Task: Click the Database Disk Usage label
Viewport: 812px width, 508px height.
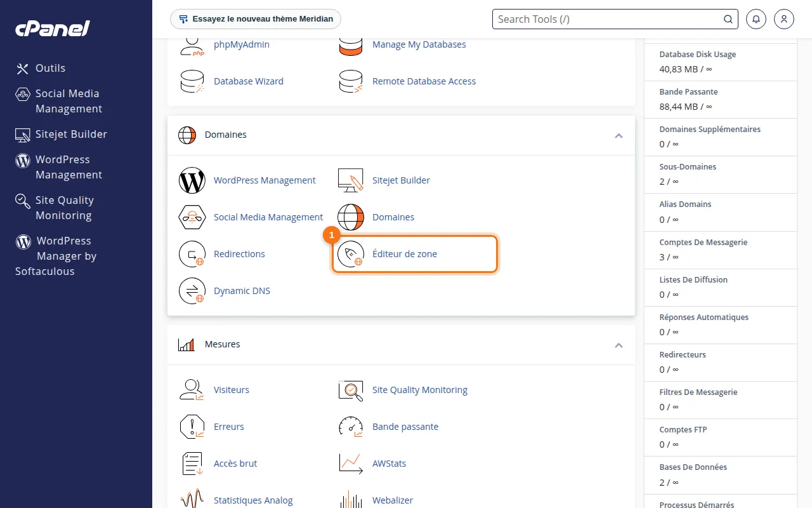Action: tap(698, 54)
